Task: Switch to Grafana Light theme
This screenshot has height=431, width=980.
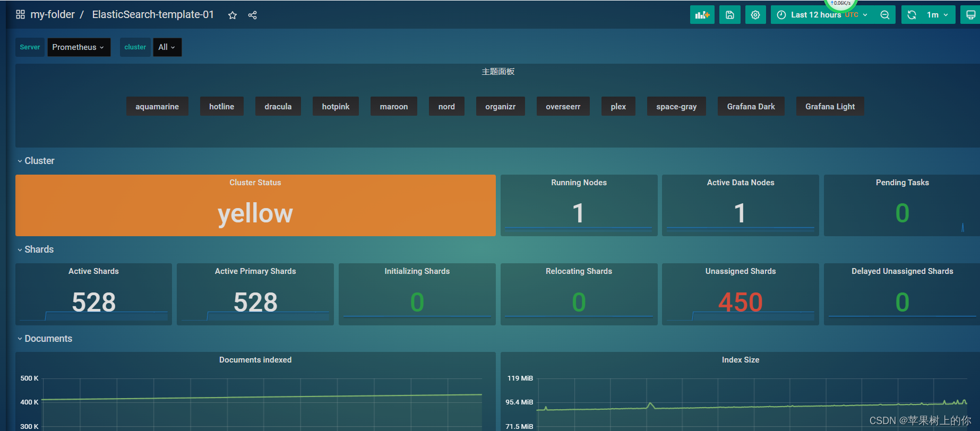Action: [830, 107]
